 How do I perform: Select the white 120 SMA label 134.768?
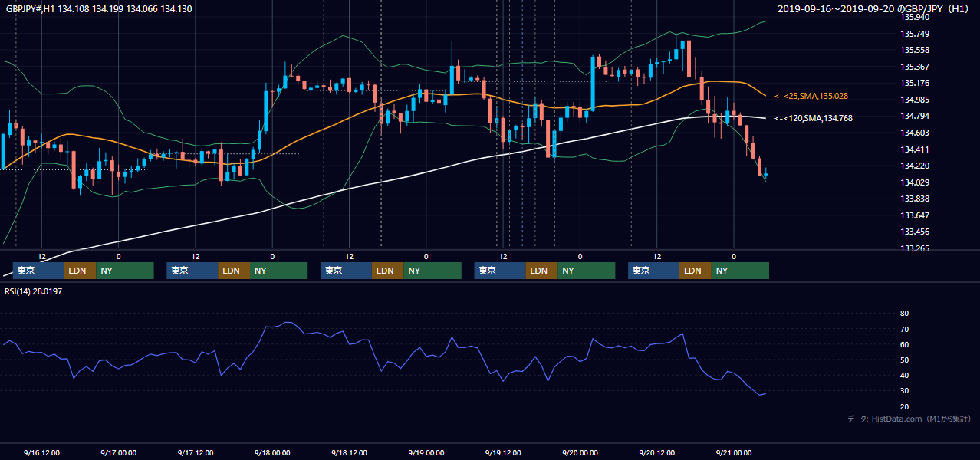814,118
